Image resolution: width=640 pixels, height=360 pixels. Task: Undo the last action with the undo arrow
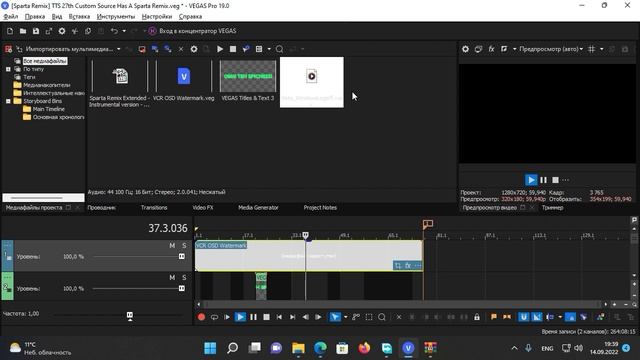(x=114, y=31)
